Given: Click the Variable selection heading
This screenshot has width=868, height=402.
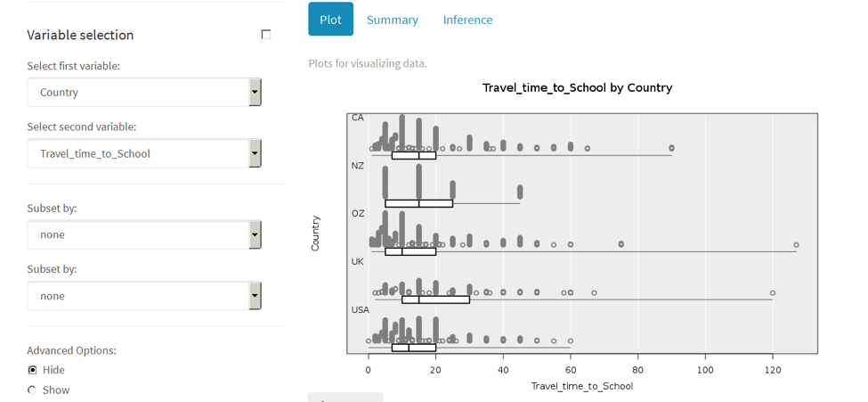Looking at the screenshot, I should pyautogui.click(x=80, y=35).
